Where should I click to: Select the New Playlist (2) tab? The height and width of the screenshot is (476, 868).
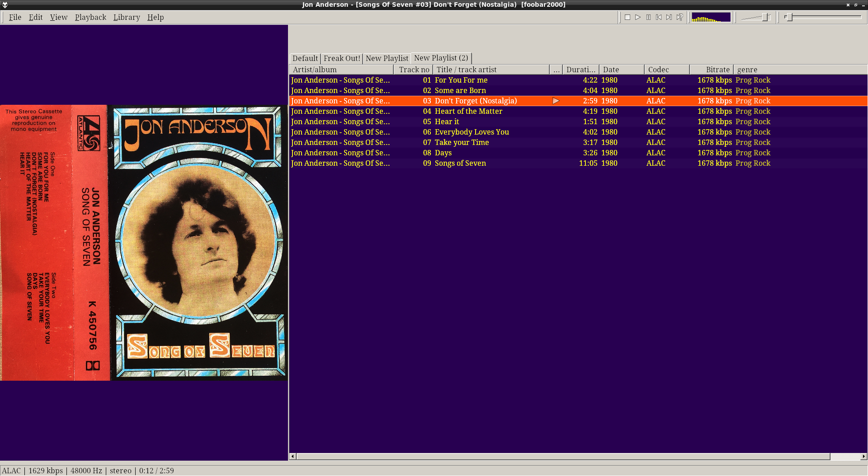click(441, 58)
